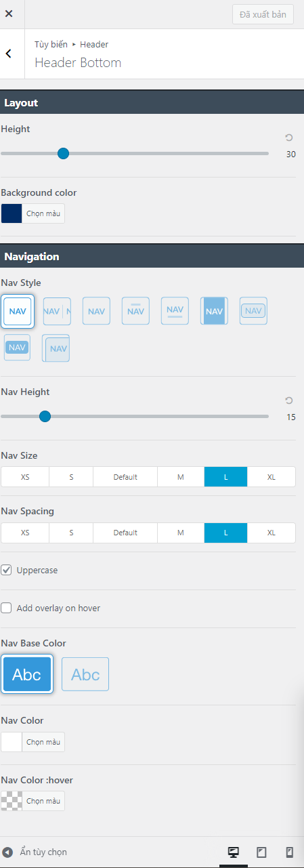Screen dimensions: 304x868
Task: Open the Nav Color :hover chooser
Action: (x=32, y=801)
